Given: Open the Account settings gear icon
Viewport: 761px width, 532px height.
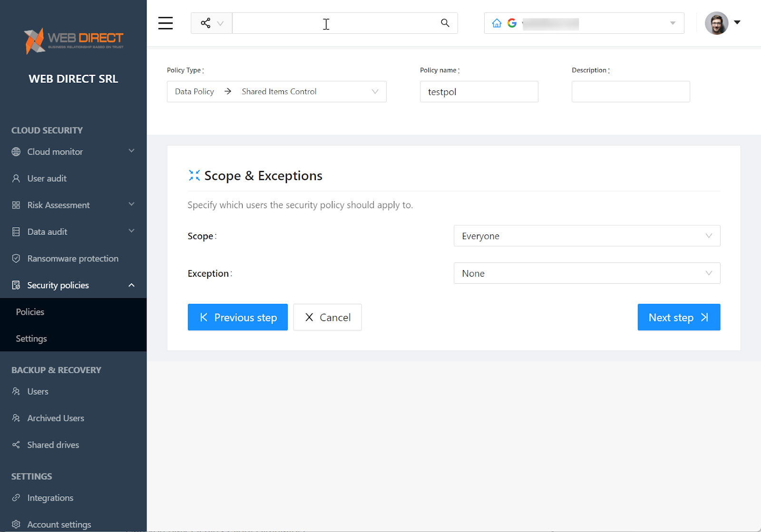Looking at the screenshot, I should (16, 524).
